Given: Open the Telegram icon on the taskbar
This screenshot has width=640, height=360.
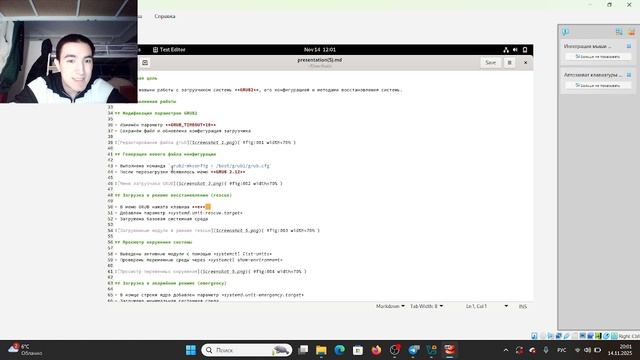Looking at the screenshot, I should tap(413, 350).
